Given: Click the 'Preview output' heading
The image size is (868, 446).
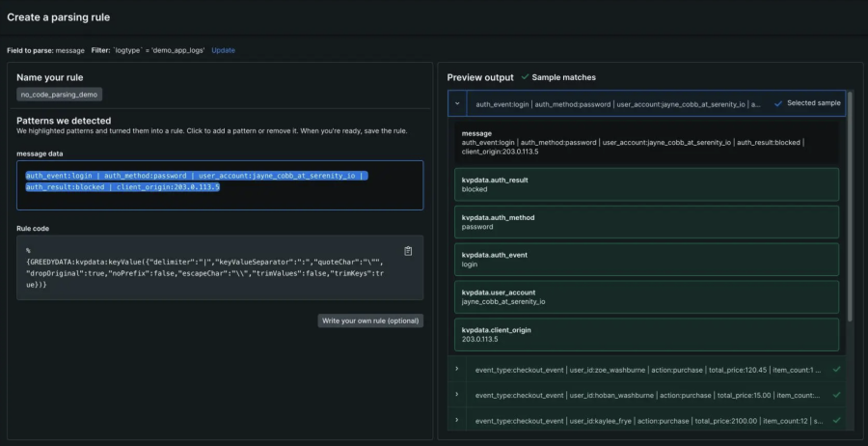Looking at the screenshot, I should [480, 77].
